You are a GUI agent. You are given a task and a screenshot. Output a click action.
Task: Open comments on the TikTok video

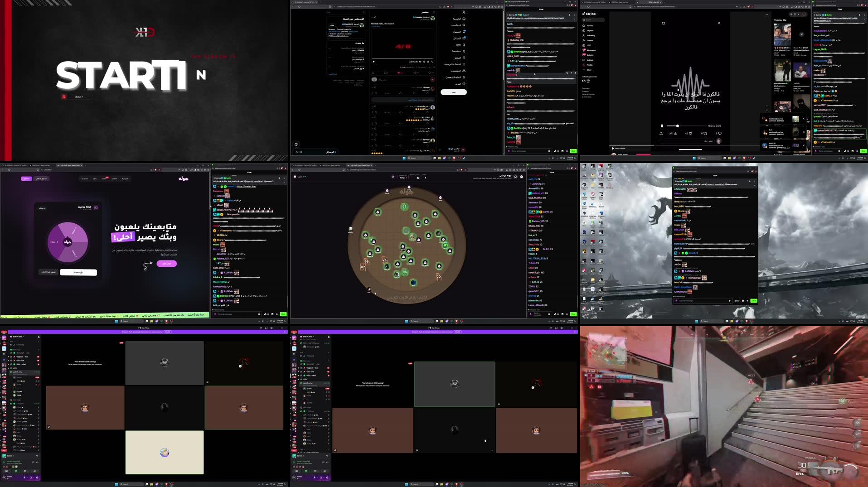pos(719,133)
